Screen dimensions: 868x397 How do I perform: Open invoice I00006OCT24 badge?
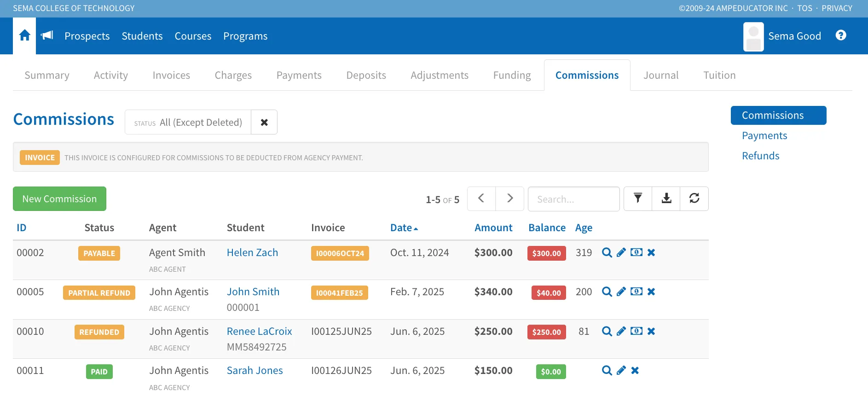tap(340, 253)
